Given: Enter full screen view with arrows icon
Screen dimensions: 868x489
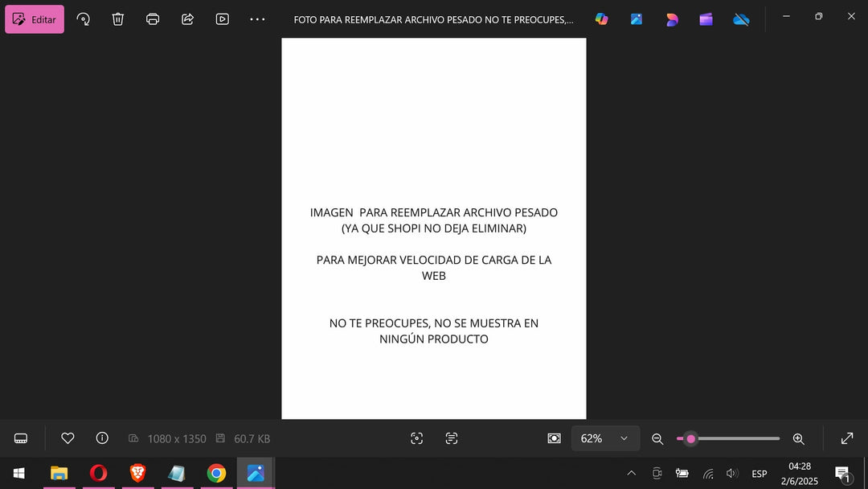Looking at the screenshot, I should (847, 438).
